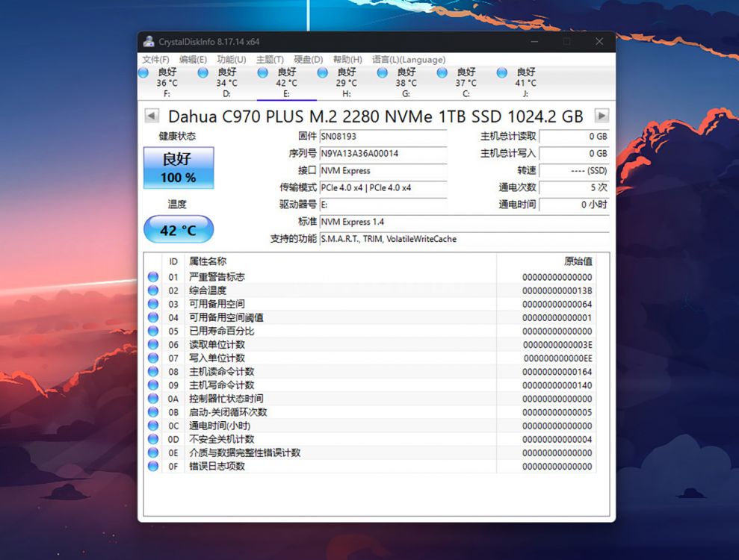Viewport: 739px width, 560px height.
Task: Click the 转速 field showing ---- (SSD)
Action: click(574, 170)
